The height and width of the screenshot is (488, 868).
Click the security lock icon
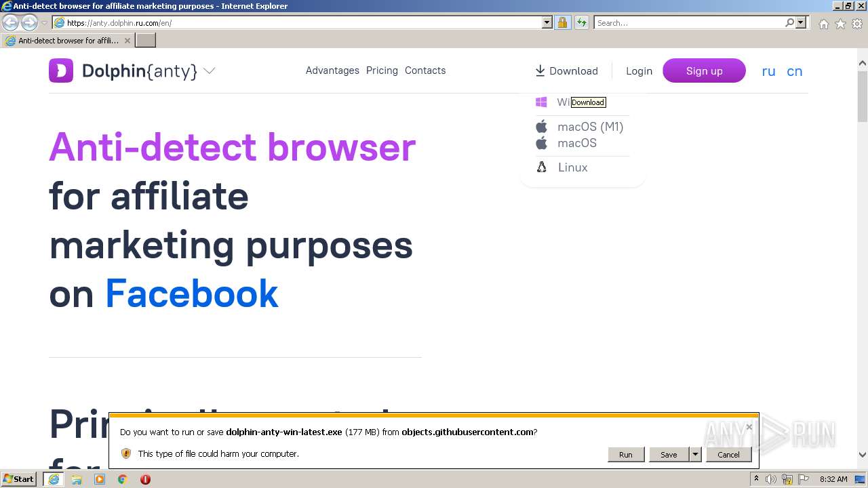[x=562, y=22]
